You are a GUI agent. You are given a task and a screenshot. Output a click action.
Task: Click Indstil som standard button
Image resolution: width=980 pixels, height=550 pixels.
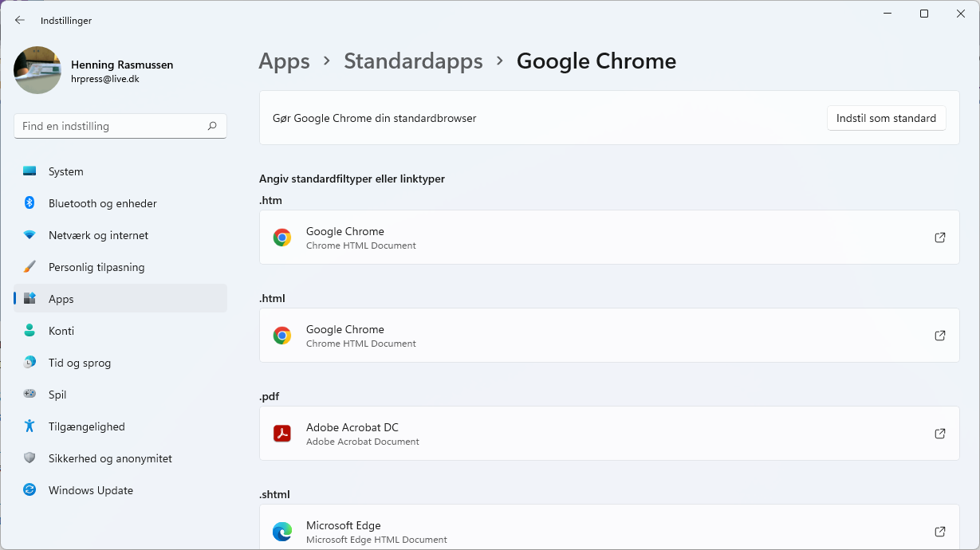(x=886, y=118)
